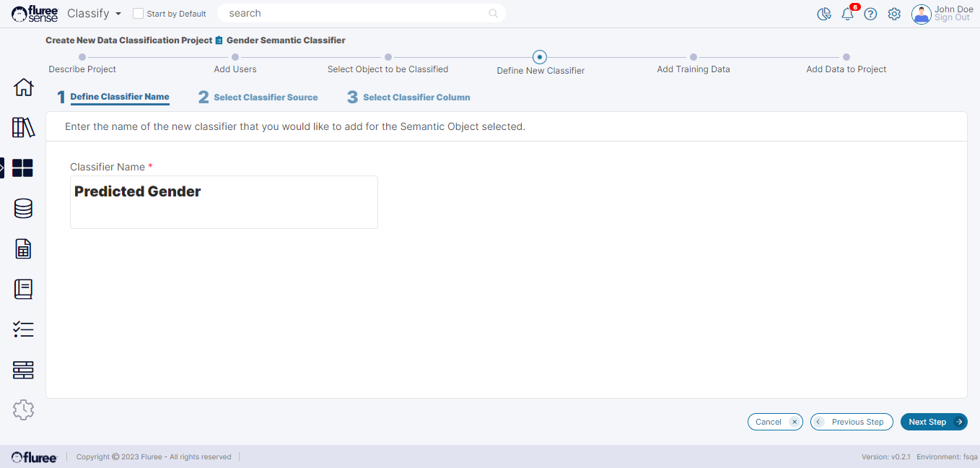The height and width of the screenshot is (468, 980).
Task: Click the Previous Step button
Action: [x=852, y=422]
